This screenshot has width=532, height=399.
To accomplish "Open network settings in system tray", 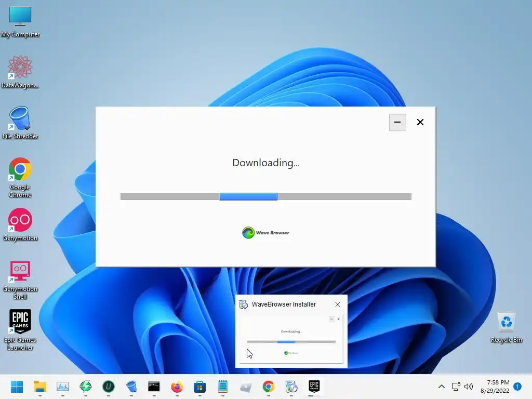I will point(456,387).
